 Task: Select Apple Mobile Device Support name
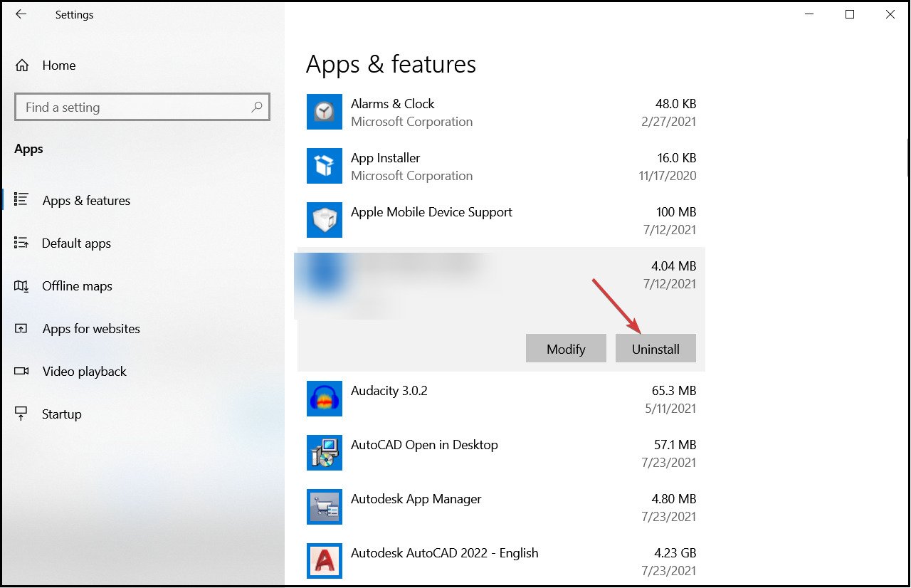click(431, 212)
